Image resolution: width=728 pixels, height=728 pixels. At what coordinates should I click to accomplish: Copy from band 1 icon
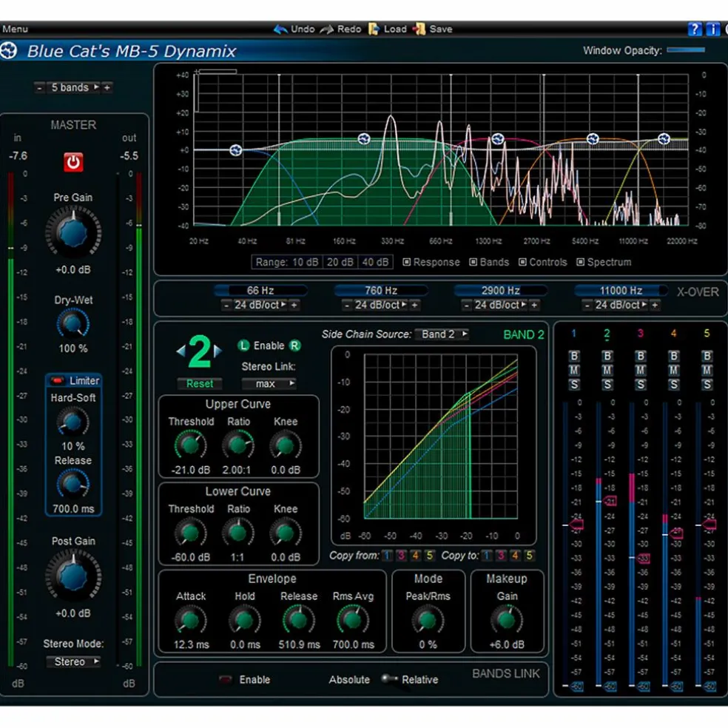point(387,556)
